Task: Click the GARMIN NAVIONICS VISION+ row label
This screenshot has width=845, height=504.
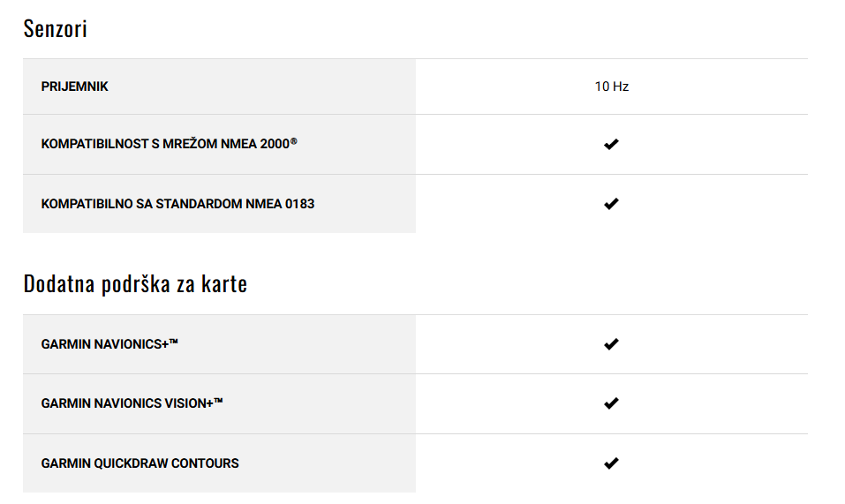Action: tap(132, 403)
